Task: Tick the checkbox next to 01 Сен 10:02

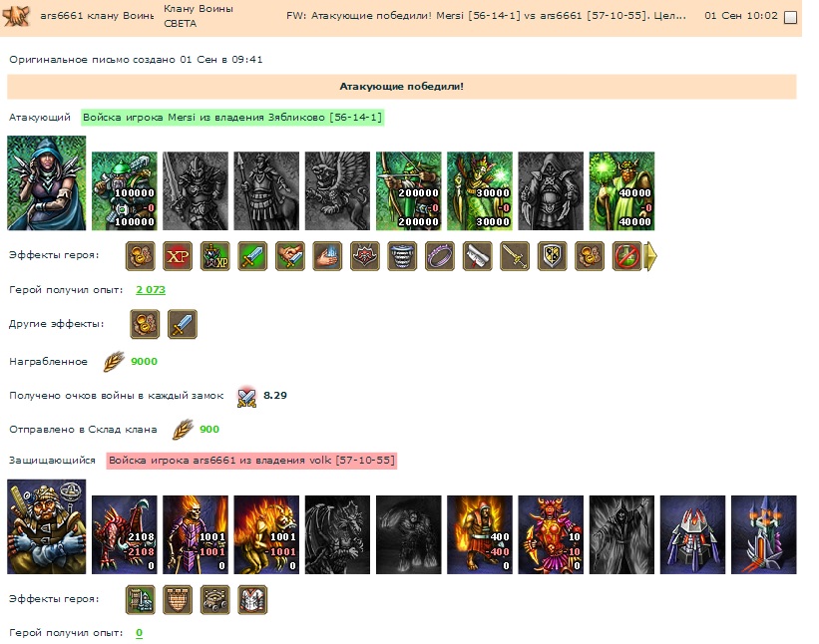Action: (x=791, y=17)
